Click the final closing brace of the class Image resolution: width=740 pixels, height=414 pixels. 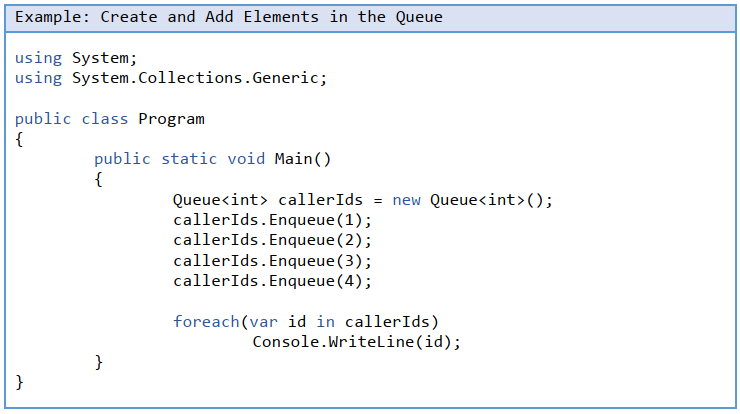tap(19, 382)
